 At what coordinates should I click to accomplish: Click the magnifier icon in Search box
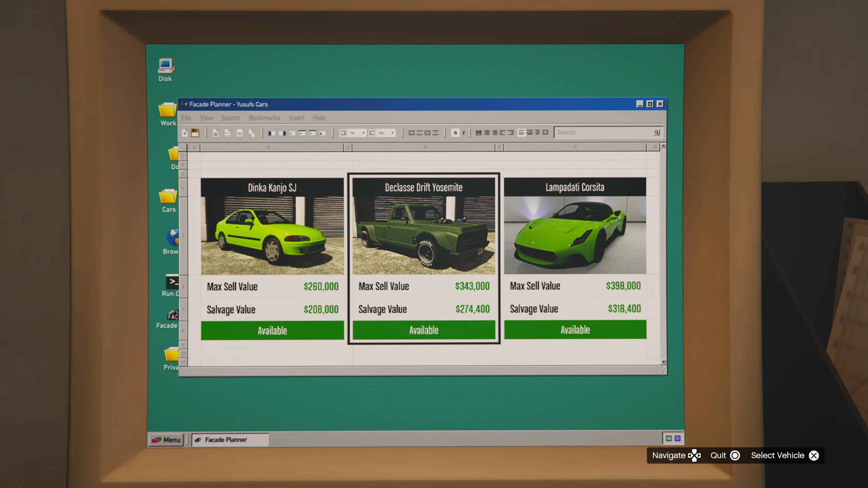[657, 132]
